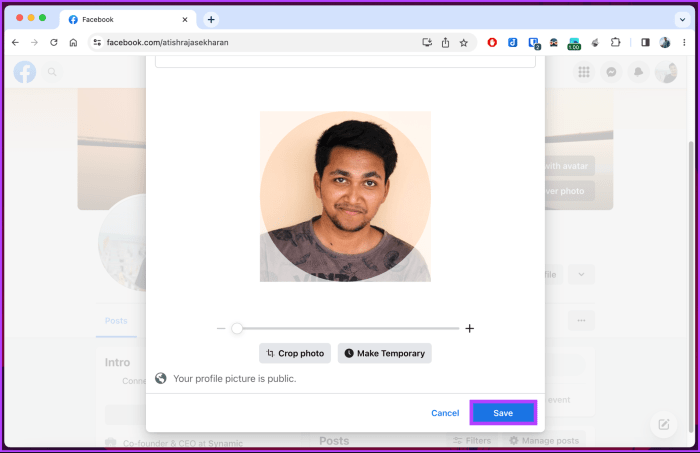This screenshot has width=700, height=453.
Task: Click the zoom slider handle
Action: pos(237,328)
